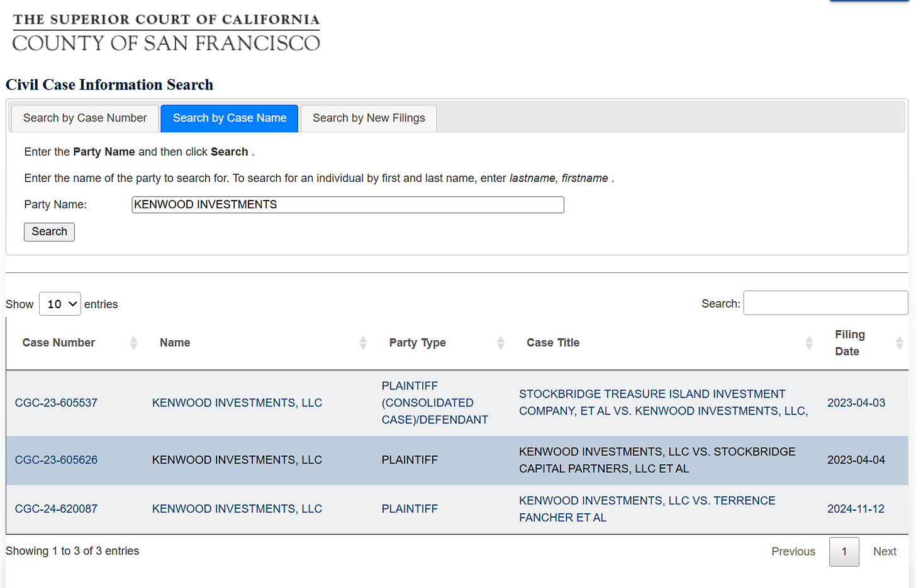Switch to Search by Case Number tab
This screenshot has height=588, width=916.
85,118
